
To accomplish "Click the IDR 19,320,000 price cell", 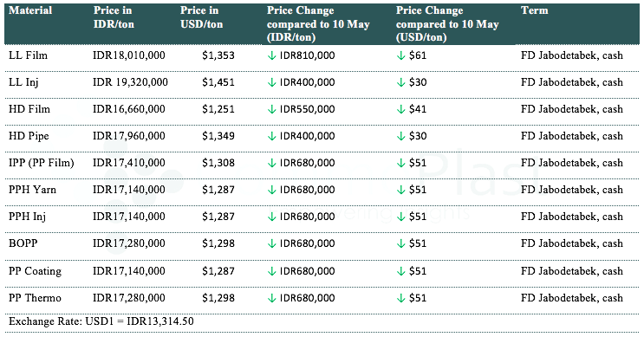I will point(130,82).
